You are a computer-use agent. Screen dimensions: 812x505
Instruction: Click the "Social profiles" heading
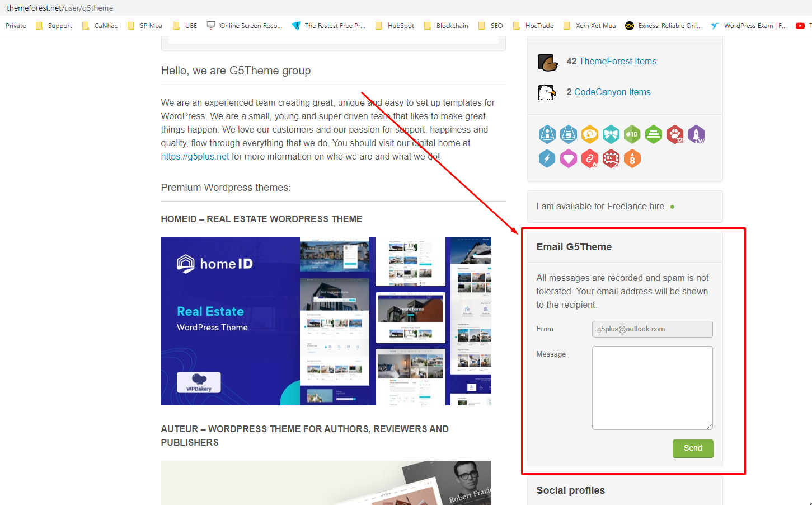(571, 490)
